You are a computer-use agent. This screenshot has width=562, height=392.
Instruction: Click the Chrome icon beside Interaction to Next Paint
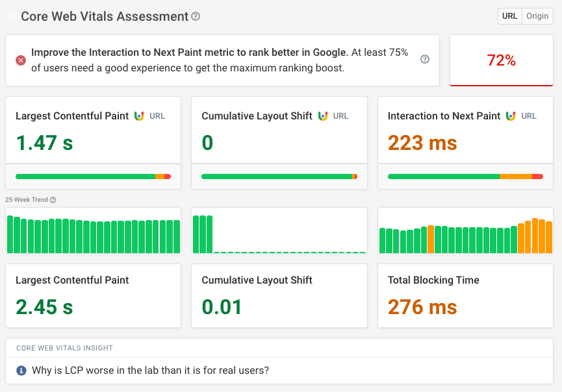[x=509, y=116]
